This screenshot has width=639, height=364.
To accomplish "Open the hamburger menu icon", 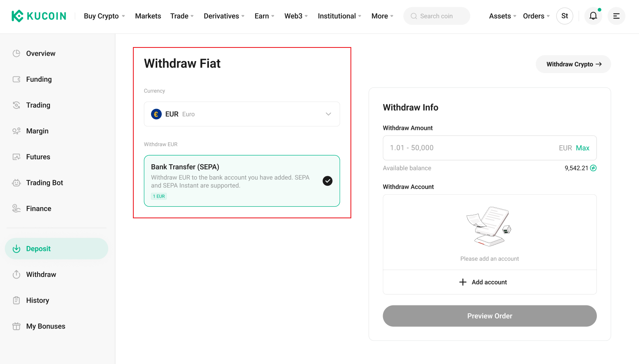I will [616, 16].
